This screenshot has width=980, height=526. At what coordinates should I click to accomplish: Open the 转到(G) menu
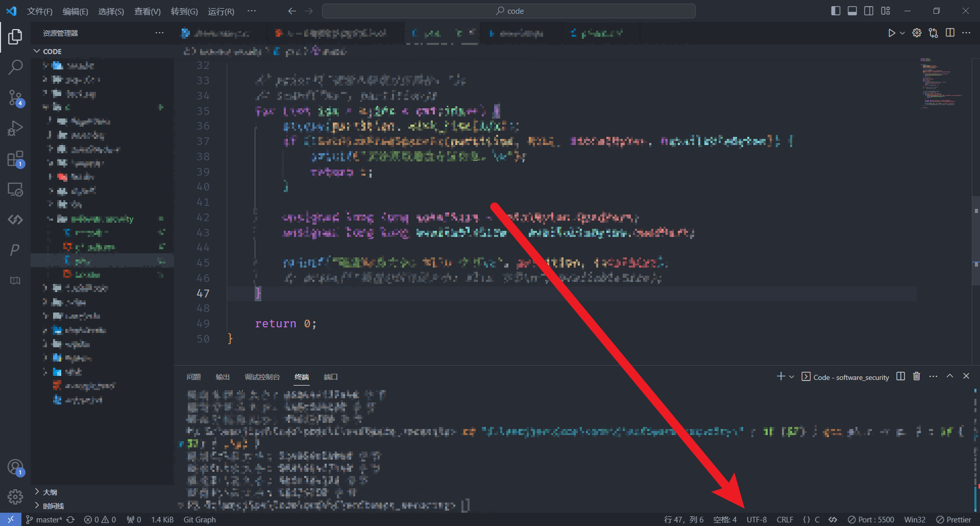[x=184, y=11]
